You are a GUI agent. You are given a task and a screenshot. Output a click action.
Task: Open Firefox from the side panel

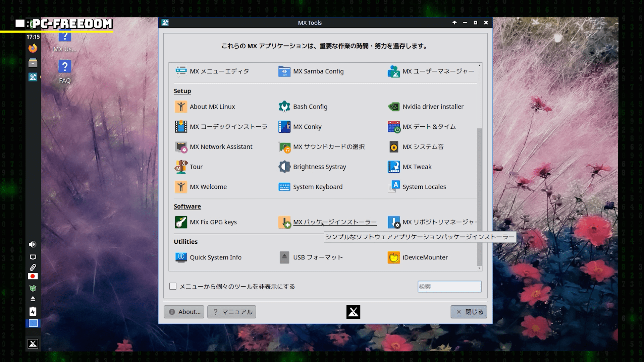coord(33,48)
